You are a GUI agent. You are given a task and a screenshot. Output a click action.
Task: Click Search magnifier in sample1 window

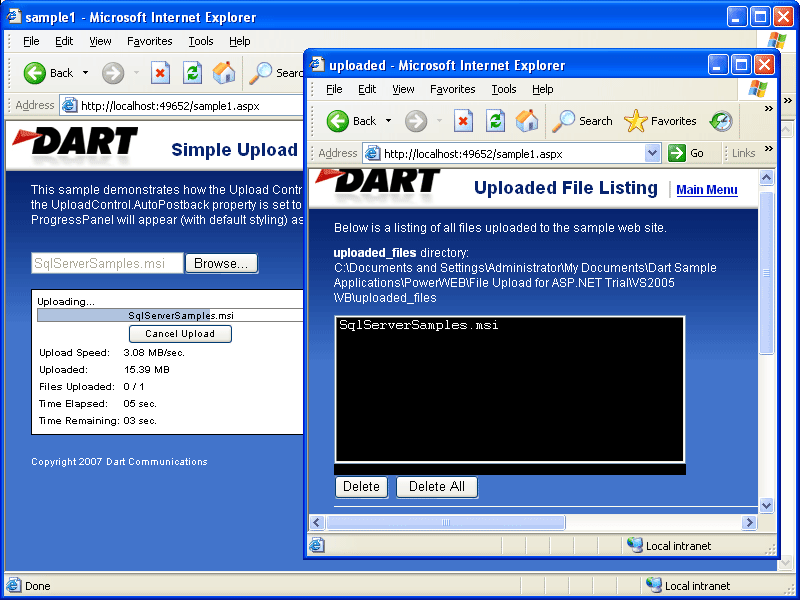point(261,73)
